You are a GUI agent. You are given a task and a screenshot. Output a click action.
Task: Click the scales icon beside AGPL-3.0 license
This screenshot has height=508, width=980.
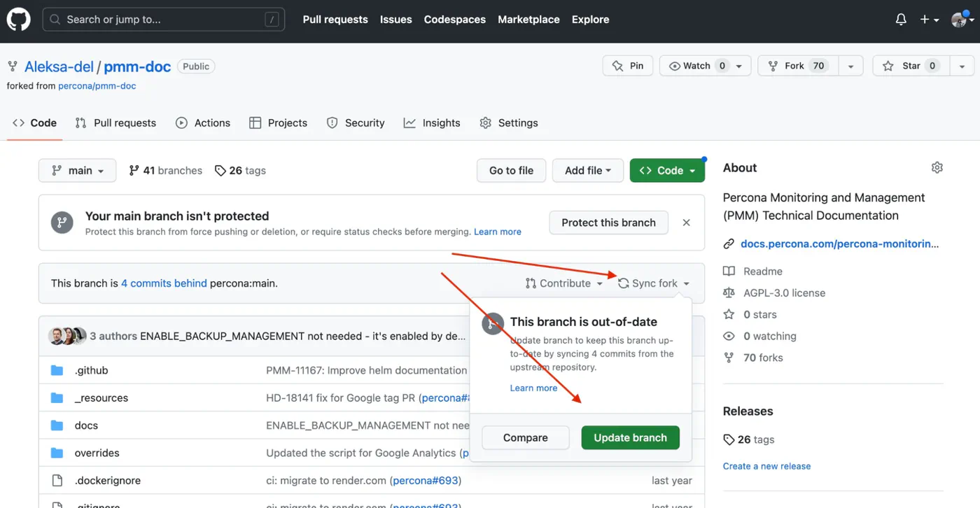point(729,293)
